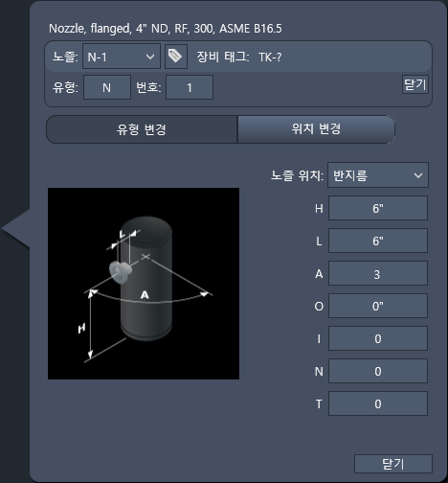Click the tag assignment icon button

coord(176,57)
